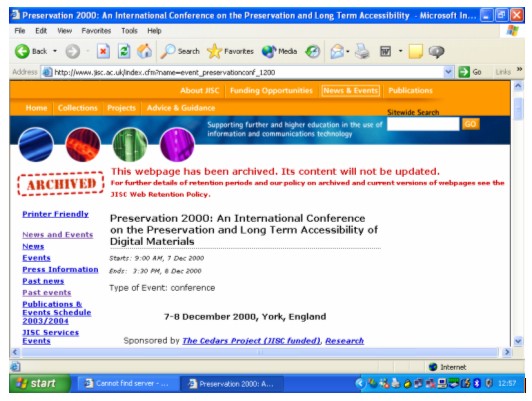Click the Edit with Word toolbar icon
The width and height of the screenshot is (532, 401).
tap(385, 52)
